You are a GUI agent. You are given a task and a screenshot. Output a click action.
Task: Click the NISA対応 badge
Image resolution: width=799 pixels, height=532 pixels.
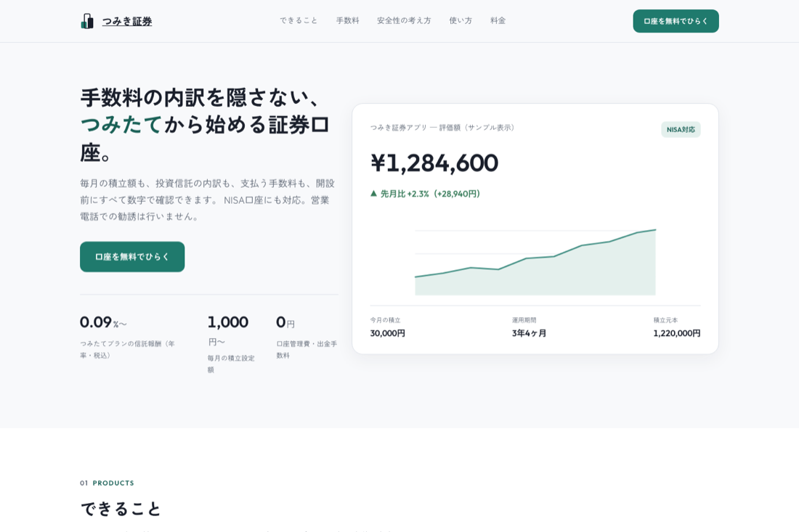click(x=681, y=129)
